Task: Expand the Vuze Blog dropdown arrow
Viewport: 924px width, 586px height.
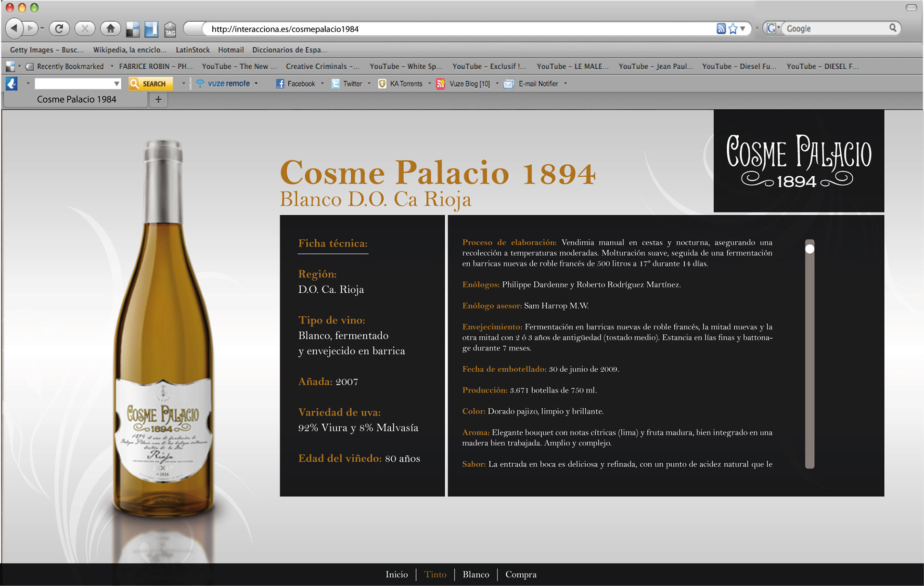Action: (497, 84)
